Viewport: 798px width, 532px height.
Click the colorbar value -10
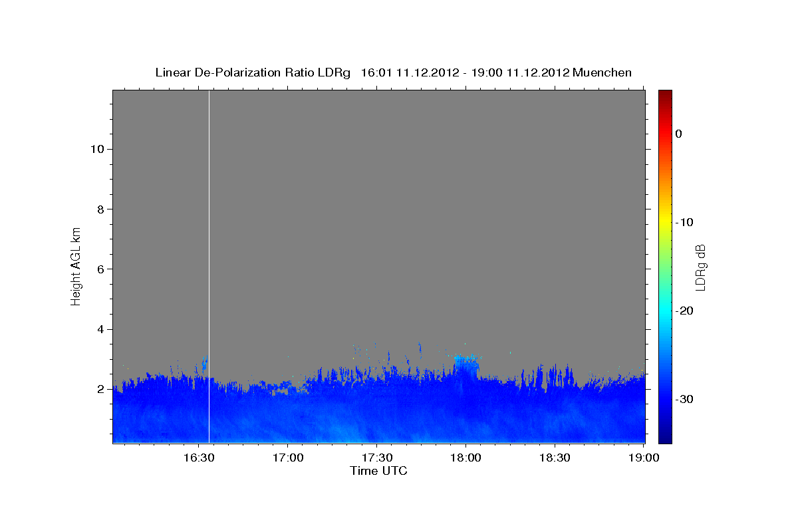[684, 222]
